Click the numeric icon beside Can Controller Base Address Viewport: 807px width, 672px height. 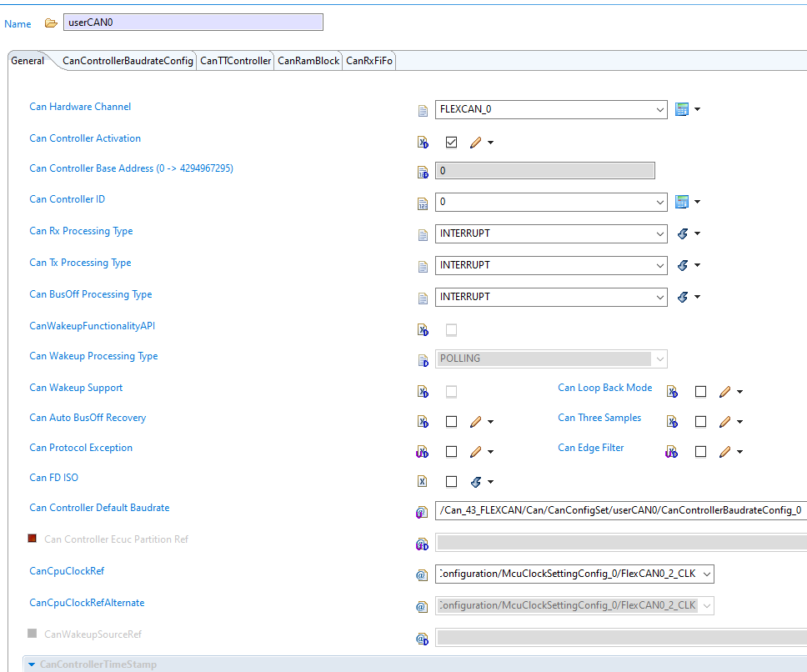423,173
